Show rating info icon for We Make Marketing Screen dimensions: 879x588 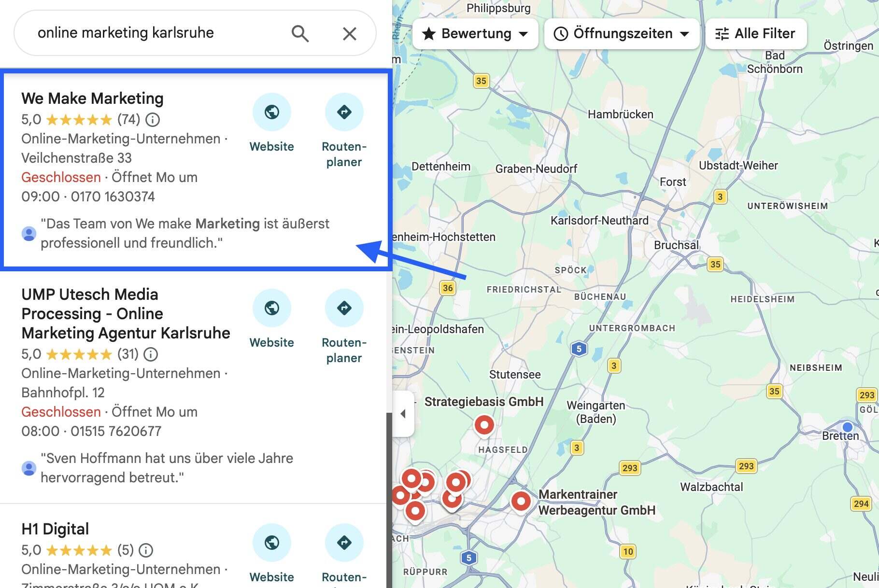click(153, 119)
